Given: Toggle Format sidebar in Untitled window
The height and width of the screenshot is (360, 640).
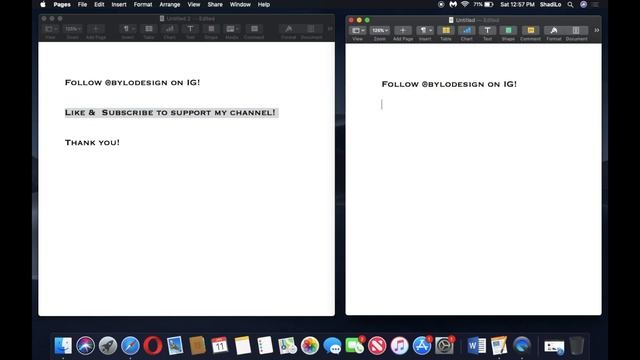Looking at the screenshot, I should (554, 31).
